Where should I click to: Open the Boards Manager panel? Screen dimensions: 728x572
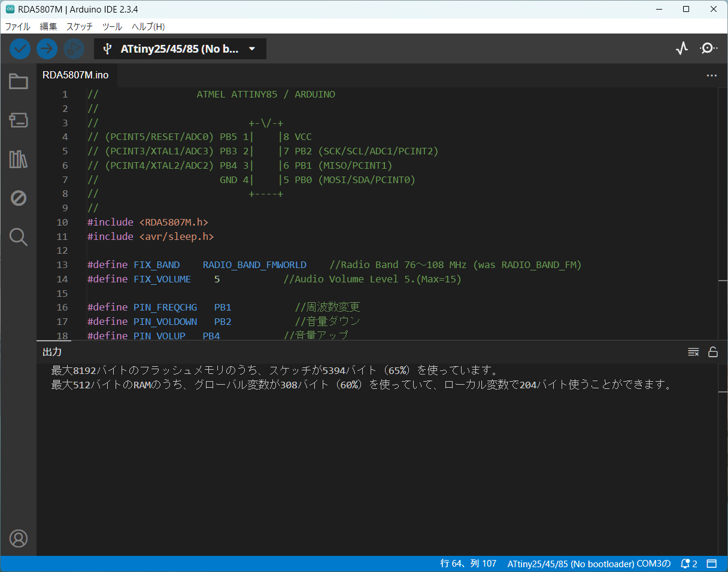[19, 120]
